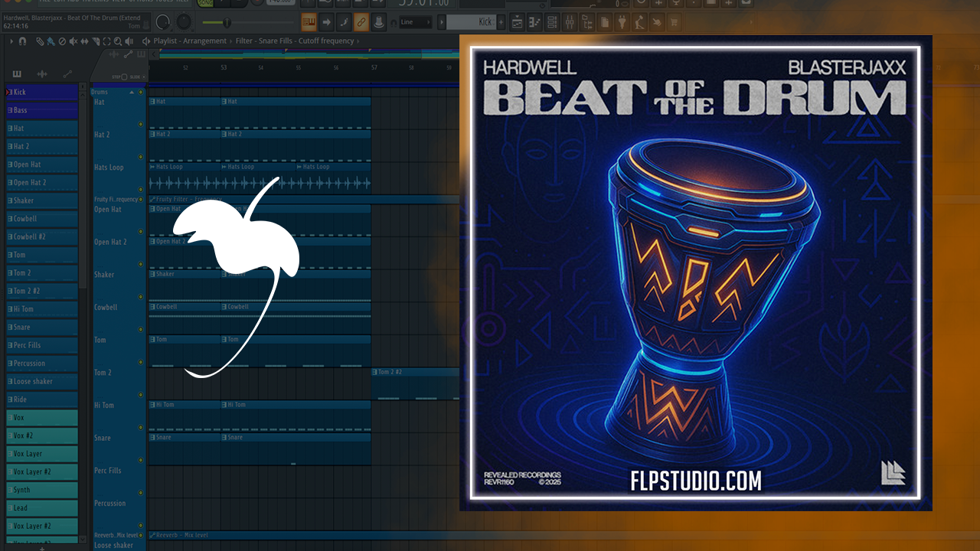
Task: Select the Synth pattern in picker
Action: (x=42, y=490)
